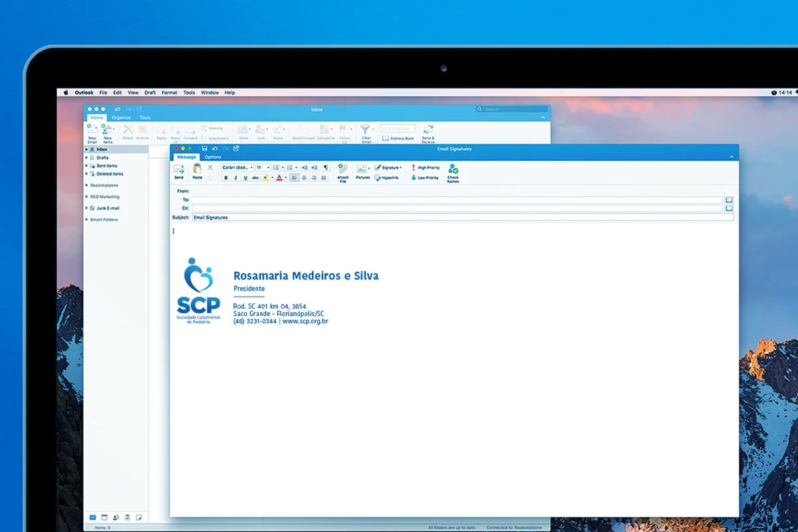Click the Check Names icon
Viewport: 798px width, 532px height.
pos(453,169)
